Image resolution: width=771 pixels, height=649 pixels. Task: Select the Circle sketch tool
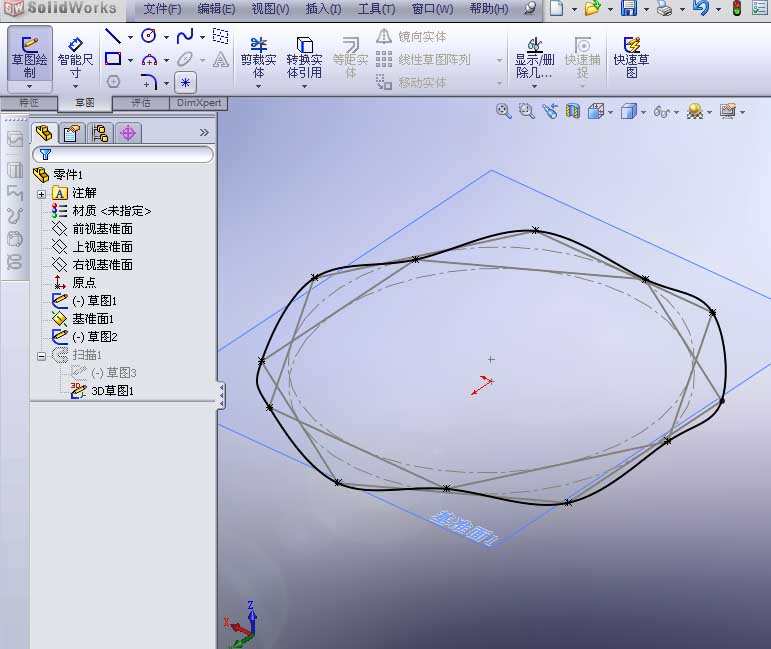(148, 36)
